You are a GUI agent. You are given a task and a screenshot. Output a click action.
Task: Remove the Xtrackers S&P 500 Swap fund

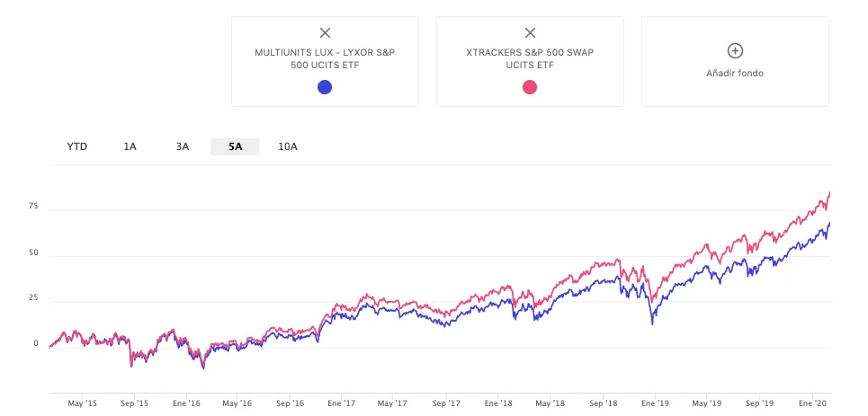pos(530,33)
